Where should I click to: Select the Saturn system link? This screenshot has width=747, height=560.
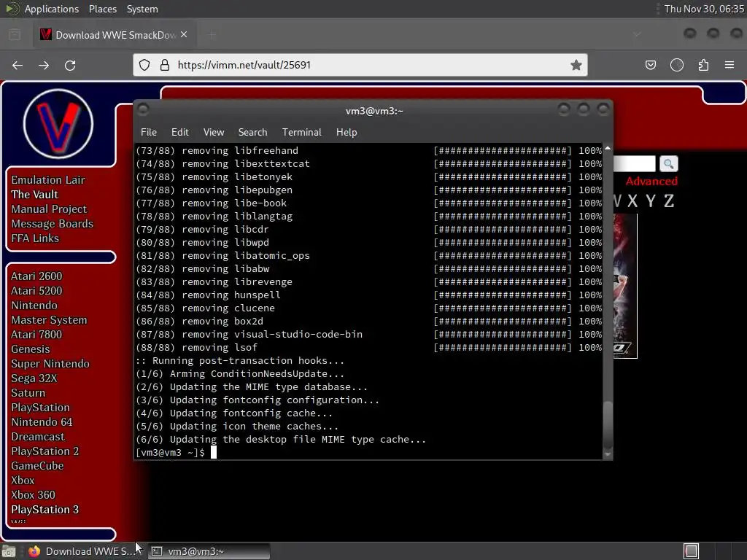[28, 393]
